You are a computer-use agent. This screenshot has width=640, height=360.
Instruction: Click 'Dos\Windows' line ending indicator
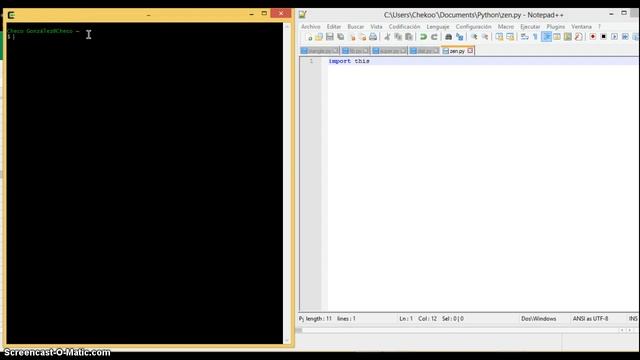click(538, 318)
